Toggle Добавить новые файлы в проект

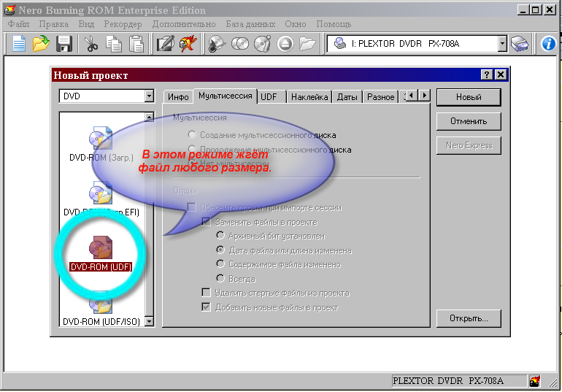206,307
